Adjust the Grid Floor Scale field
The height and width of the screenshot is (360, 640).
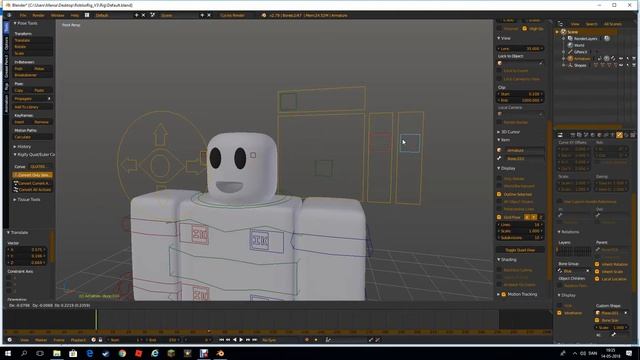click(520, 231)
